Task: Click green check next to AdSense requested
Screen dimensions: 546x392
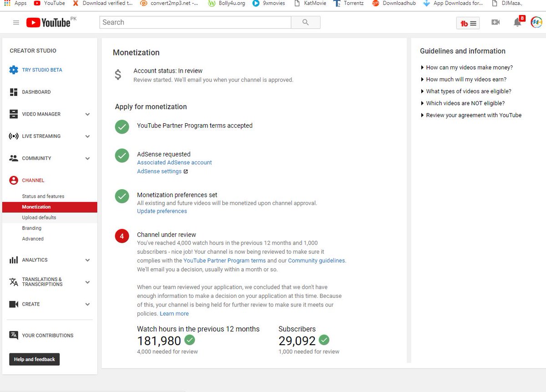Action: pos(122,156)
